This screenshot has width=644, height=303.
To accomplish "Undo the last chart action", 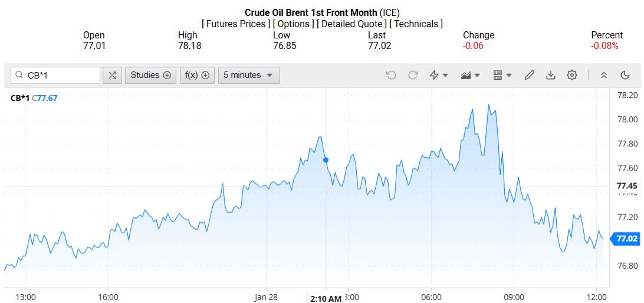I will 391,75.
